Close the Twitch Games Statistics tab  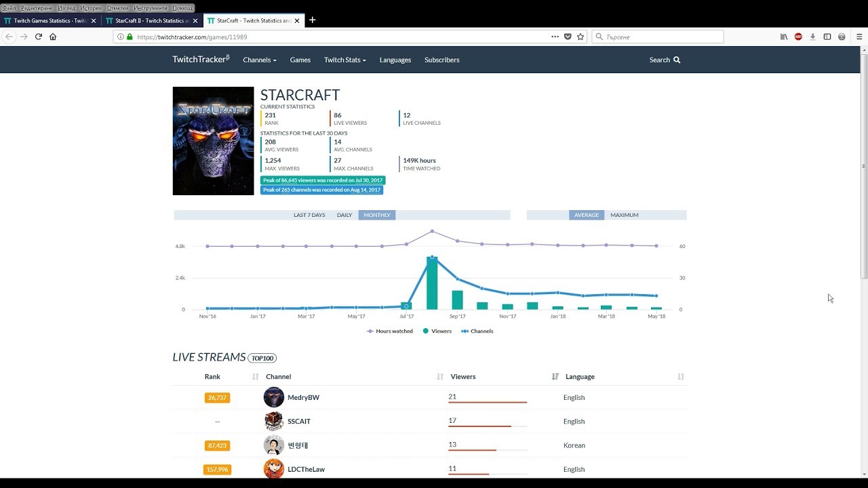94,21
